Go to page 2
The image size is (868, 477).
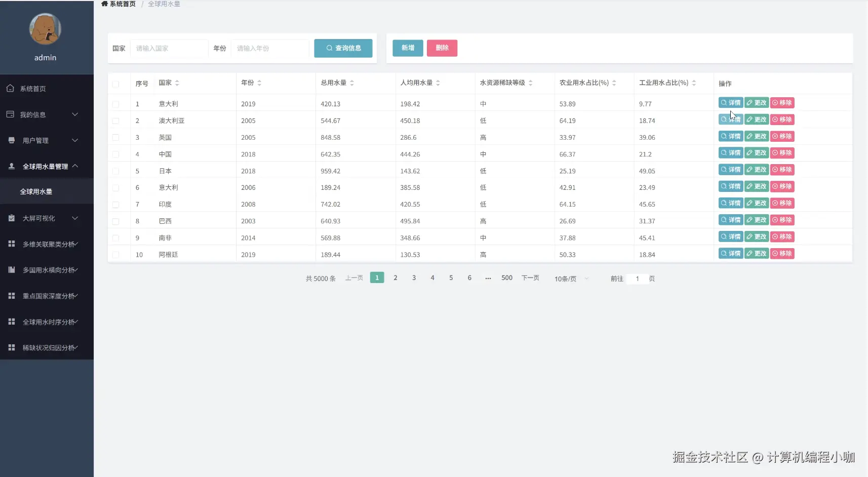point(396,278)
